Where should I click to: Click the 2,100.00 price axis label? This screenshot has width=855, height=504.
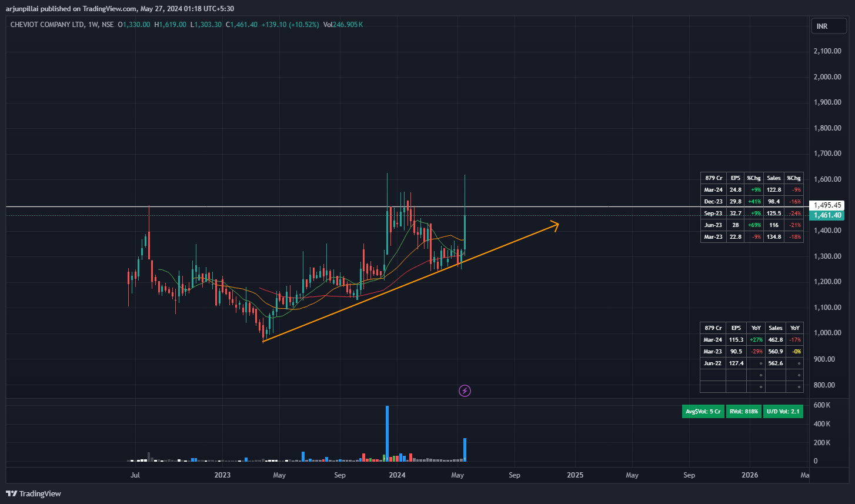pos(827,51)
